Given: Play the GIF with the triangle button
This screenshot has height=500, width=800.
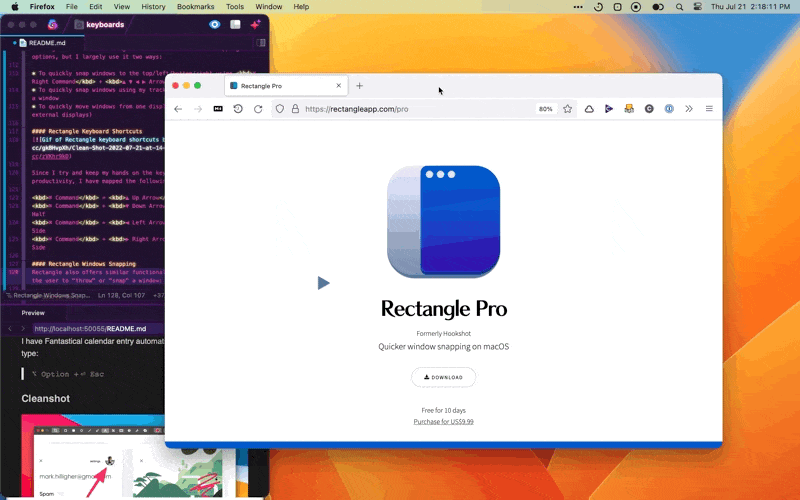Looking at the screenshot, I should pos(323,283).
